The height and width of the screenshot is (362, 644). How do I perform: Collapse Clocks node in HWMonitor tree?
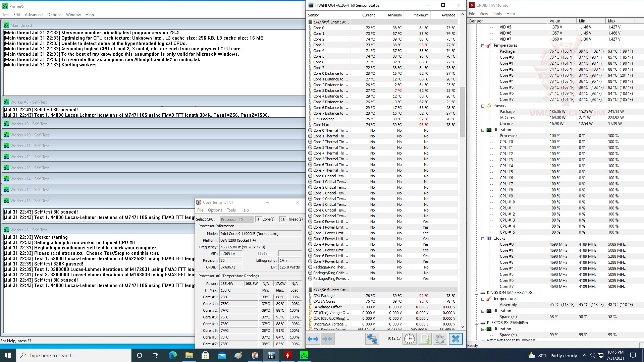pyautogui.click(x=483, y=238)
